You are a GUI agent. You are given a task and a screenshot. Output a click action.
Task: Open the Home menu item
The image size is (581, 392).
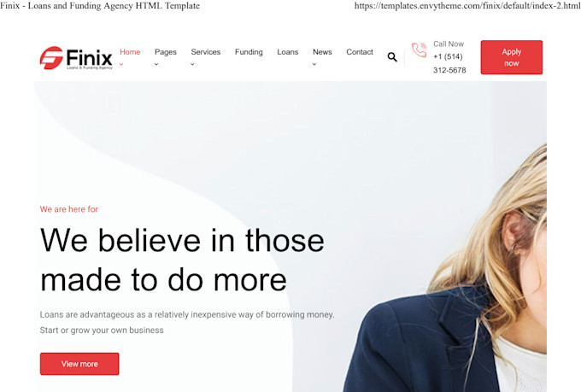pyautogui.click(x=130, y=52)
